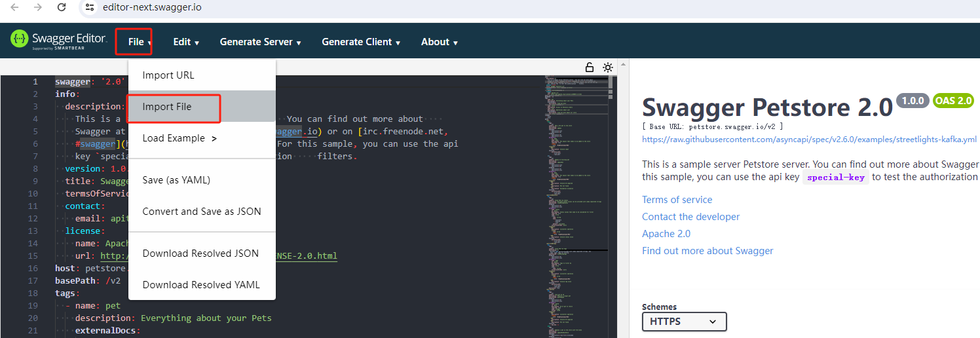Open the About menu
The width and height of the screenshot is (980, 338).
(440, 42)
